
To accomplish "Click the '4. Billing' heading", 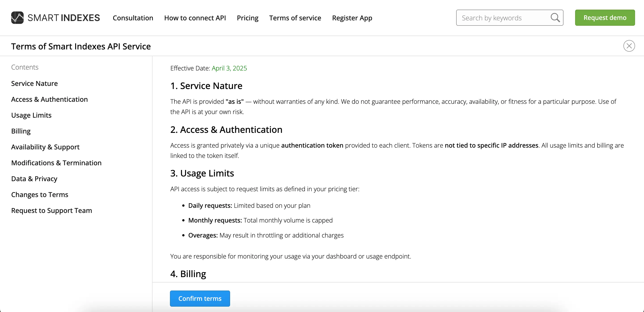I will pyautogui.click(x=188, y=274).
